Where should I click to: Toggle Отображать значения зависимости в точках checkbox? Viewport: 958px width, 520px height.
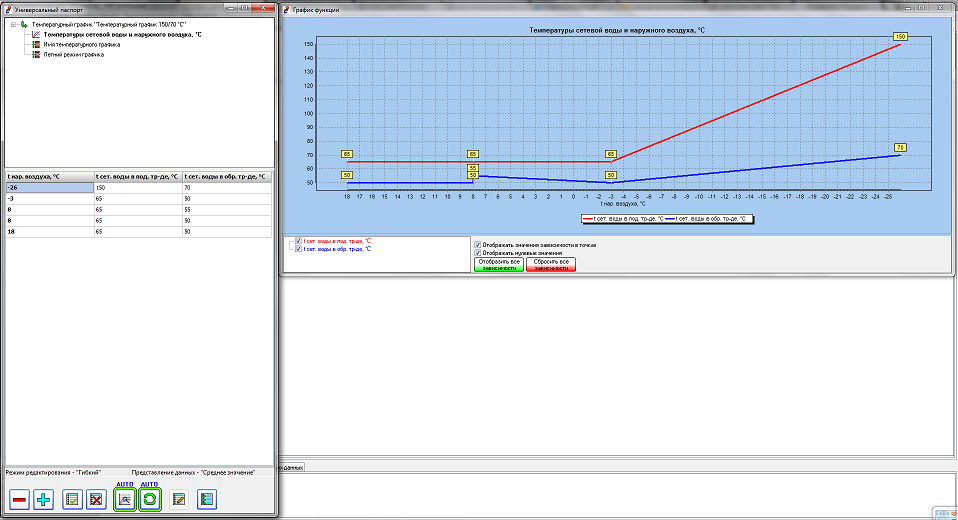(478, 245)
